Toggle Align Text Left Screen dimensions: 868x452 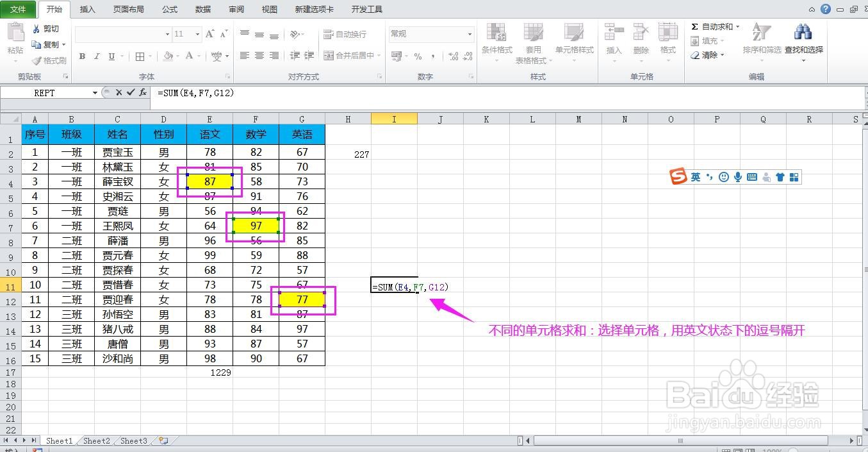point(245,56)
